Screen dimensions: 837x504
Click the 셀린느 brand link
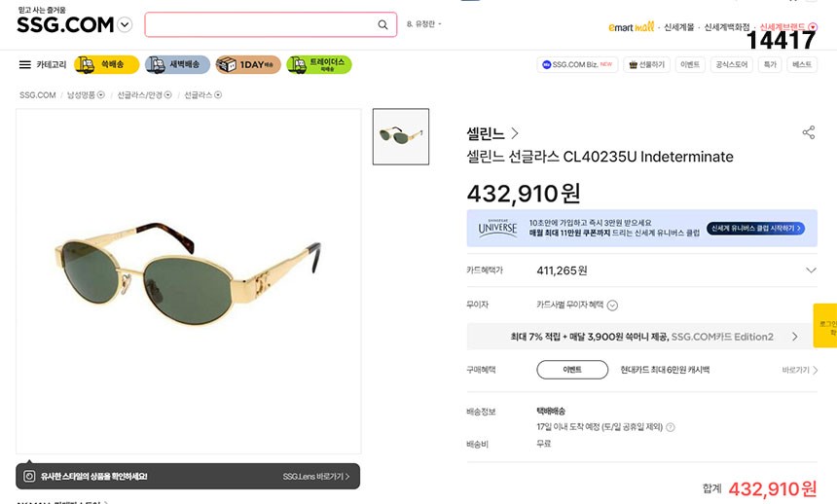tap(492, 133)
